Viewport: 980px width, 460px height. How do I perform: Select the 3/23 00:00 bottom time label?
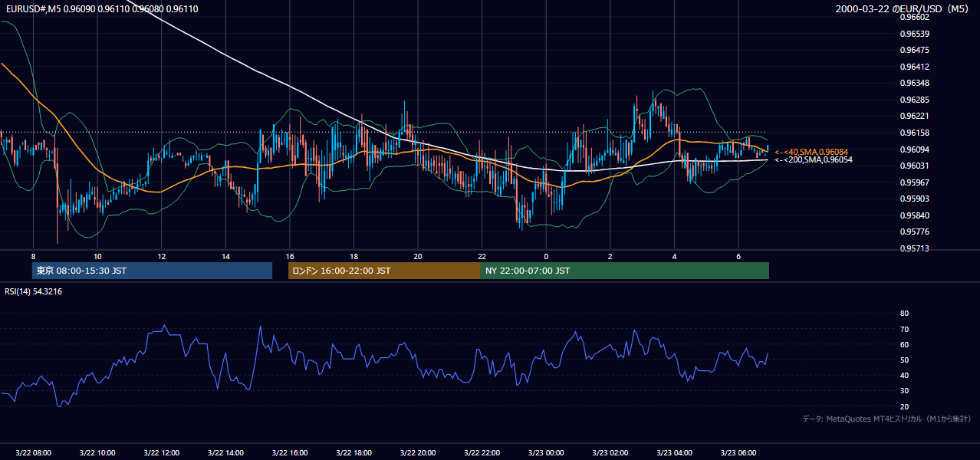click(546, 453)
